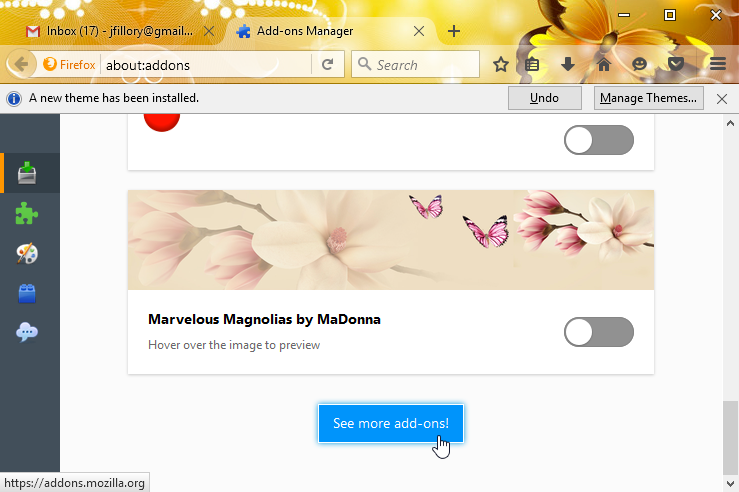Click the See more add-ons! button

[x=391, y=424]
